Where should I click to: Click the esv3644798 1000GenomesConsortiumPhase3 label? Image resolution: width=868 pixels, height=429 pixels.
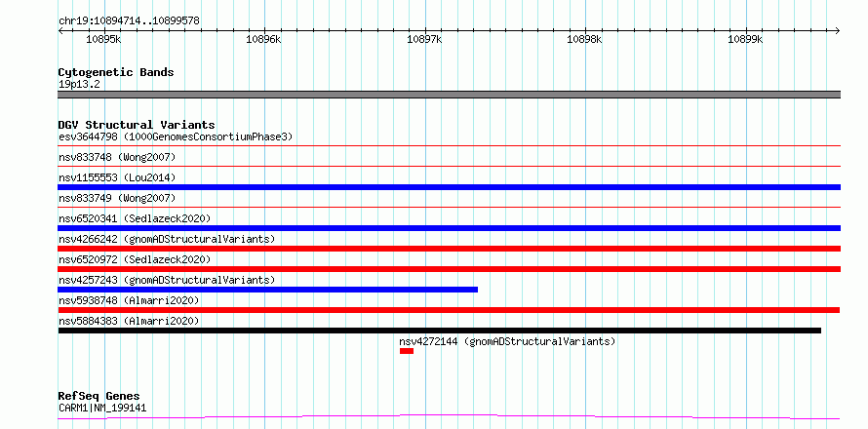[x=176, y=136]
